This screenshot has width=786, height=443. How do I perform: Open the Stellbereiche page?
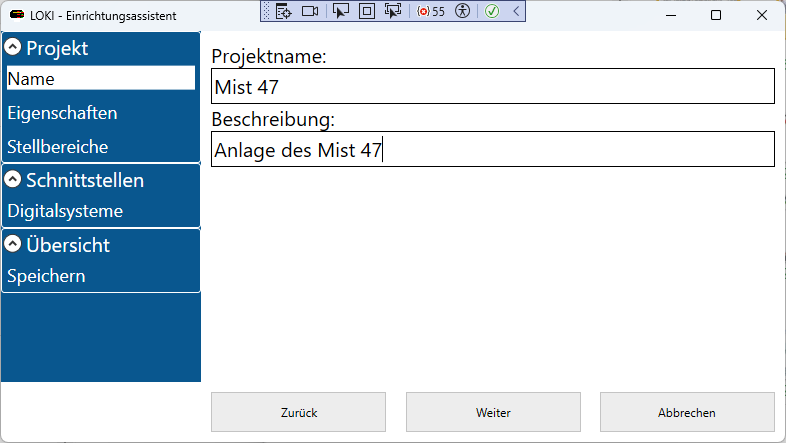tap(58, 147)
